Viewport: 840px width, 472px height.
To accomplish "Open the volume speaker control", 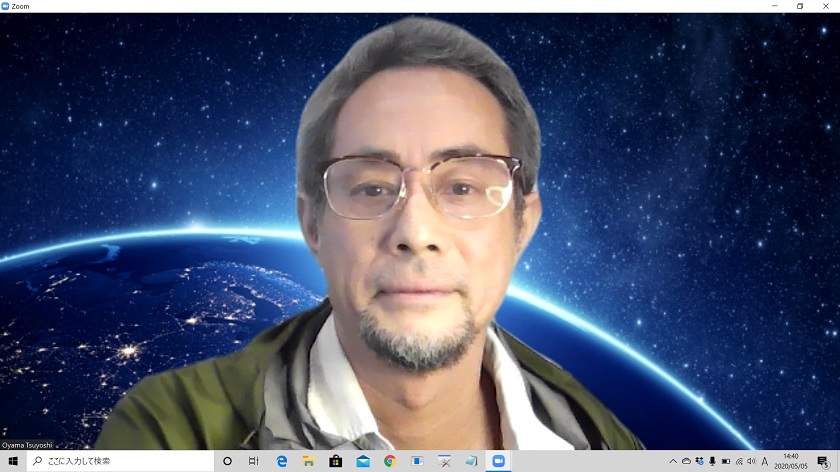I will (752, 461).
